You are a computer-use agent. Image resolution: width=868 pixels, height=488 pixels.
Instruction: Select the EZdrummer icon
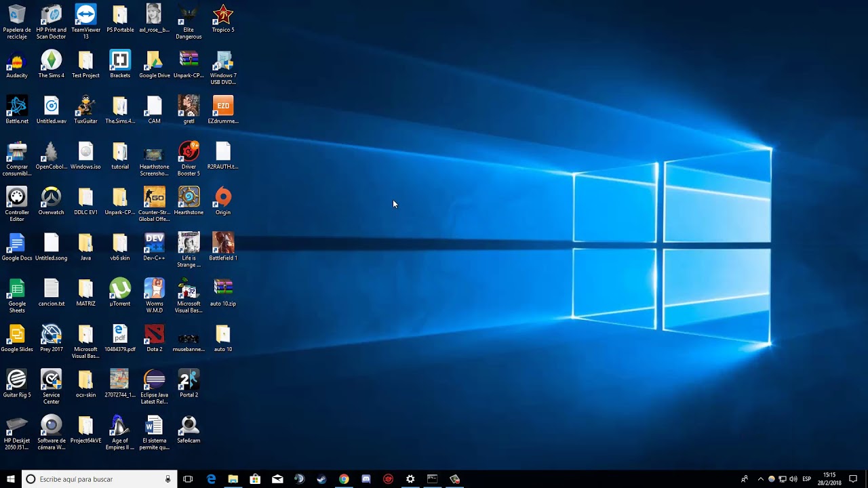pyautogui.click(x=223, y=110)
